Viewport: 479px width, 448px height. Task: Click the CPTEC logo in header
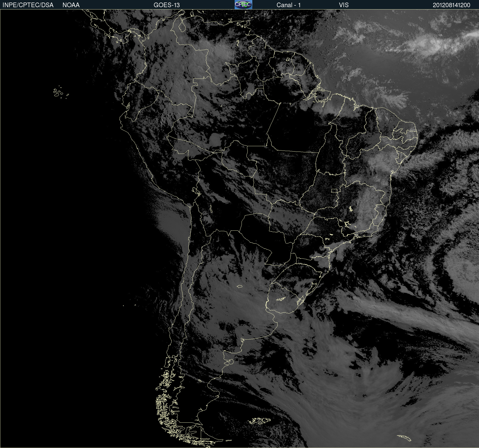(x=243, y=5)
